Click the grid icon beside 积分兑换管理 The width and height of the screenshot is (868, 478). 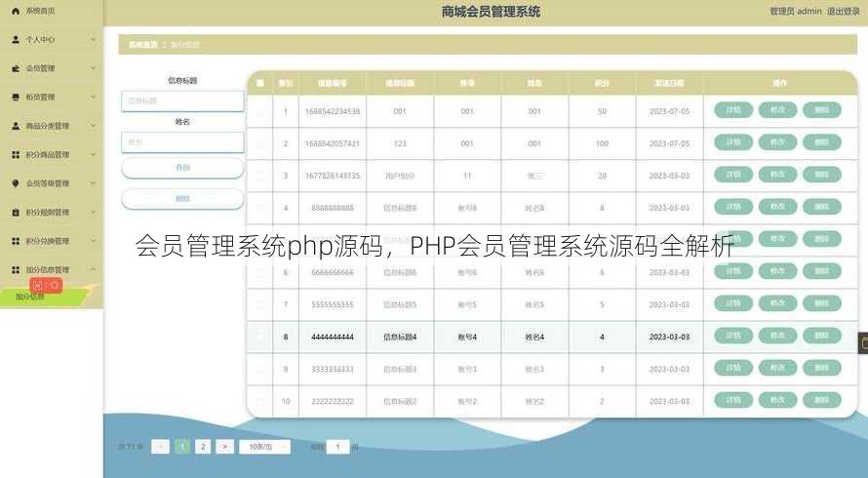pos(16,241)
